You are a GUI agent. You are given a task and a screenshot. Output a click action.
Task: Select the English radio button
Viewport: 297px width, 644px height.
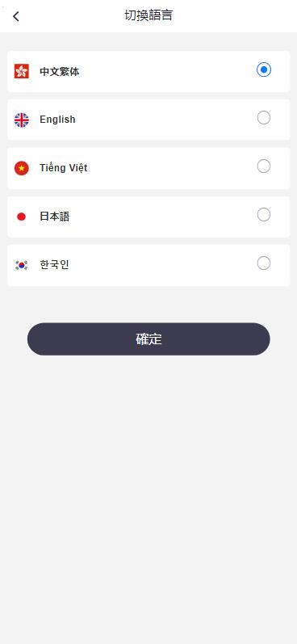tap(264, 118)
